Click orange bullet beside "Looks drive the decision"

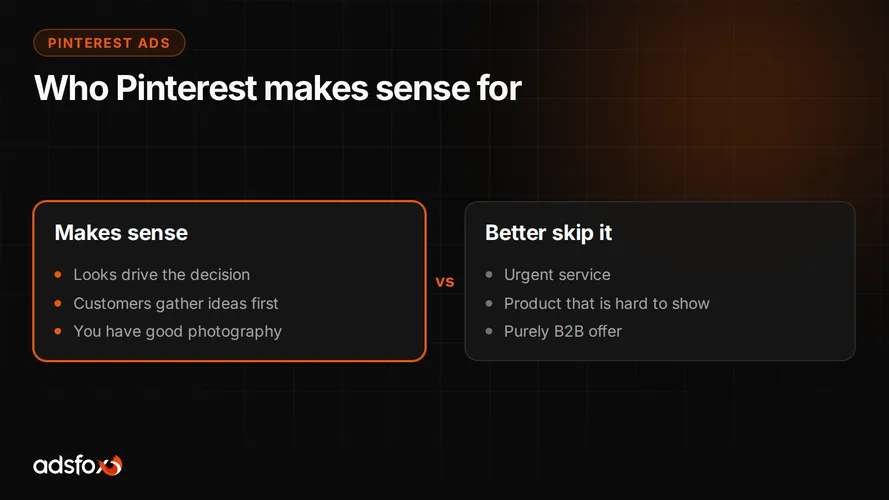coord(58,275)
